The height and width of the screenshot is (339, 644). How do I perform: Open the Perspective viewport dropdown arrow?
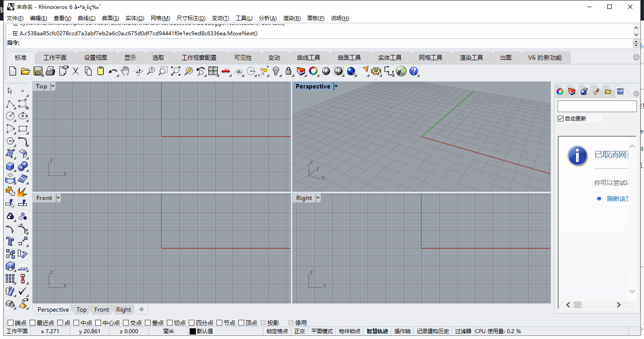[336, 86]
